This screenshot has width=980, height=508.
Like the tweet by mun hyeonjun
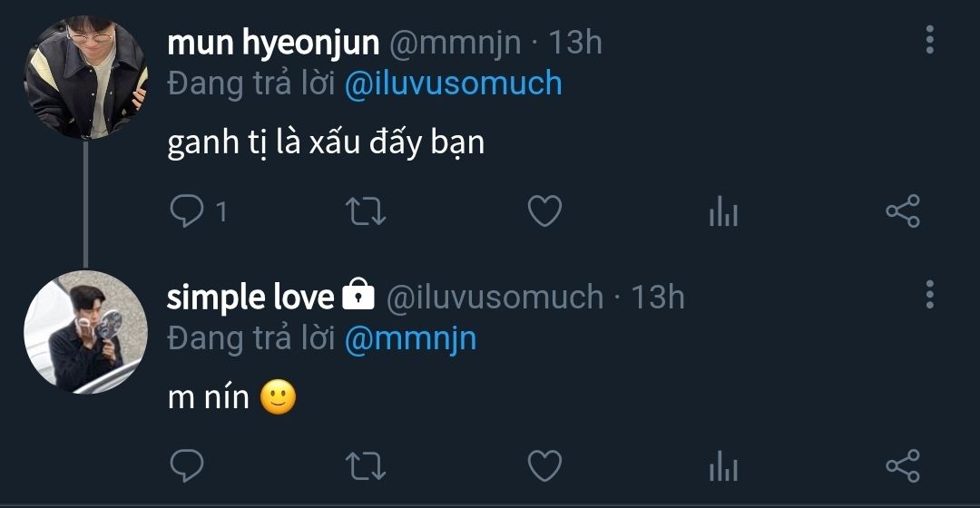point(544,211)
